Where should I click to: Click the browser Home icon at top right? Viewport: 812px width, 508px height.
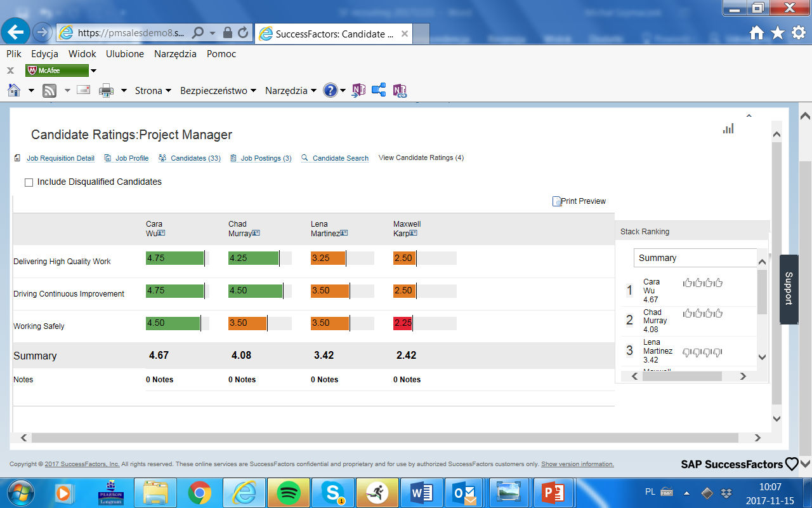(x=757, y=33)
